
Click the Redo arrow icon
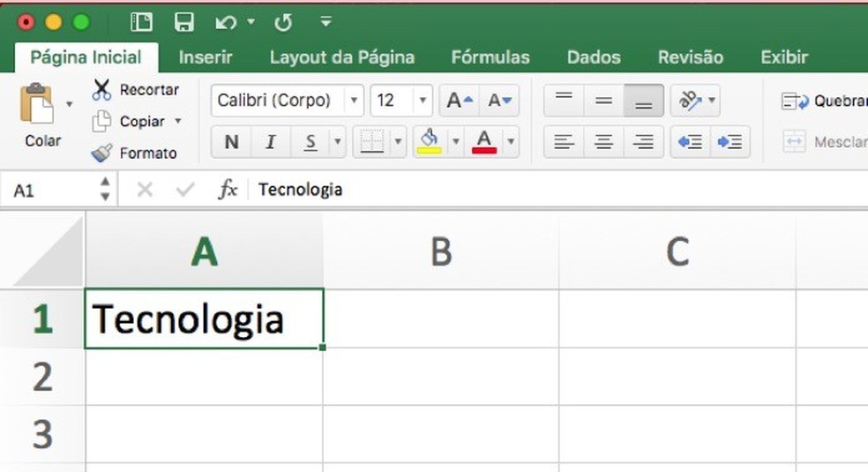tap(283, 22)
